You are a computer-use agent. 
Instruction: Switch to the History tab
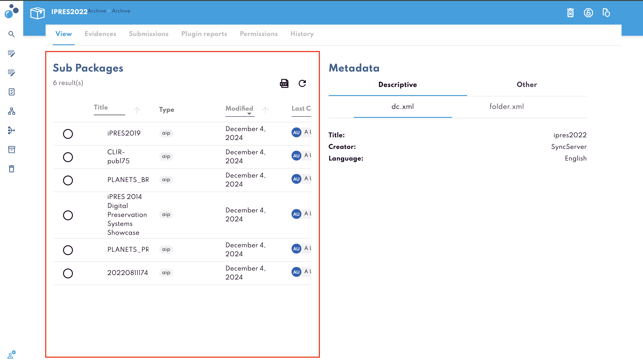click(x=302, y=34)
